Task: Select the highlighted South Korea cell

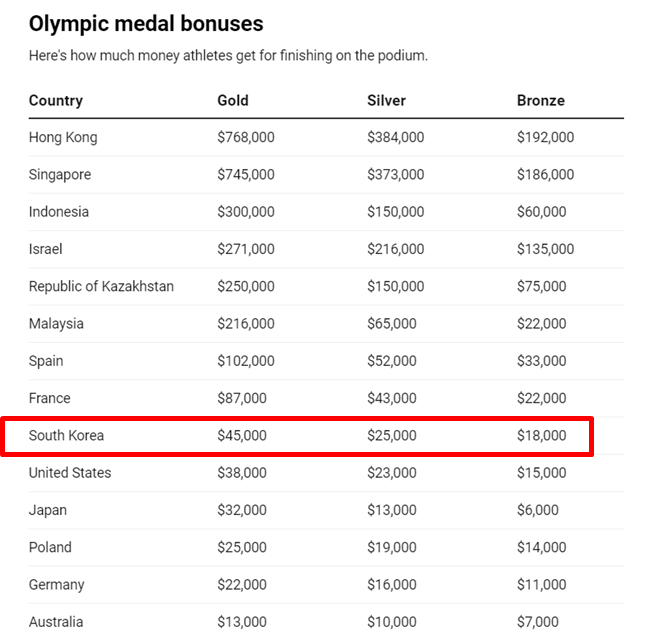Action: tap(66, 436)
